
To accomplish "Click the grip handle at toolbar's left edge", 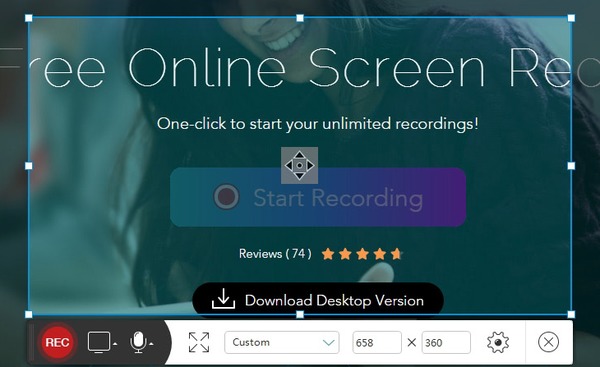I will click(31, 342).
